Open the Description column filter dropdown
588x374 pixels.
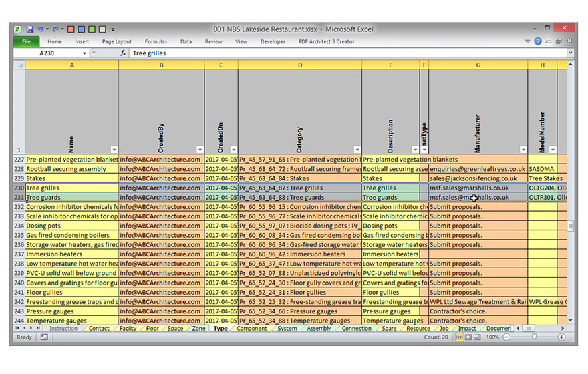tap(415, 150)
